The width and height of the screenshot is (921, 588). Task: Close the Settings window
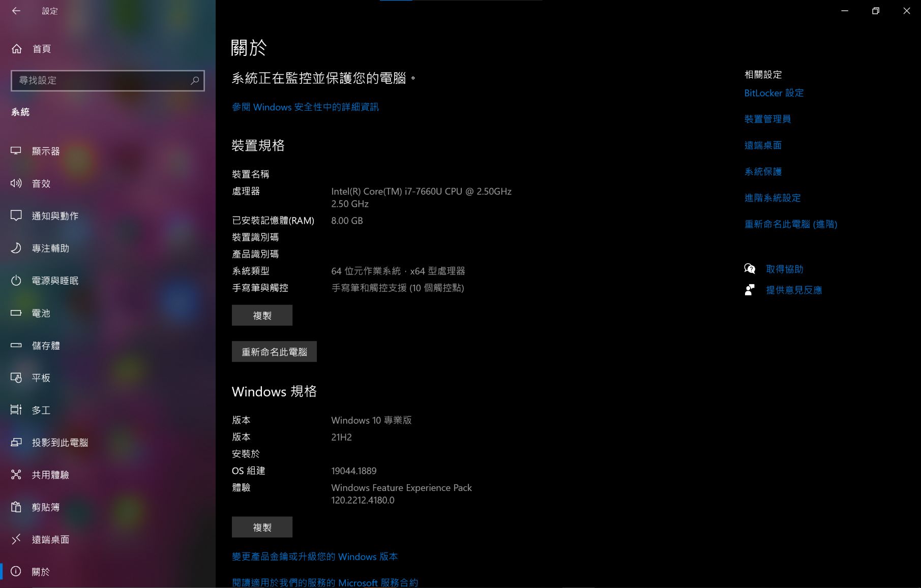[906, 11]
